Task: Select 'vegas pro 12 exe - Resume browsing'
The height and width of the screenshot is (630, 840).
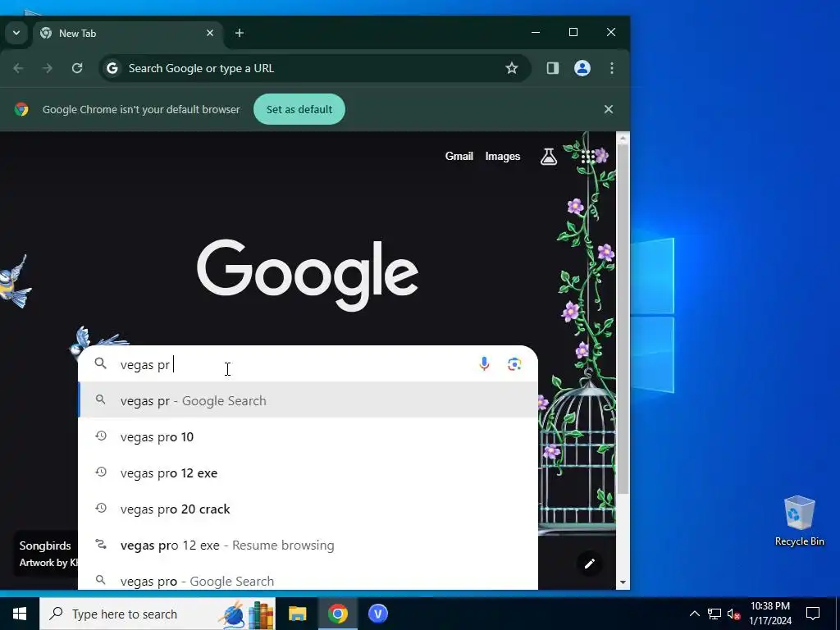Action: pyautogui.click(x=308, y=545)
